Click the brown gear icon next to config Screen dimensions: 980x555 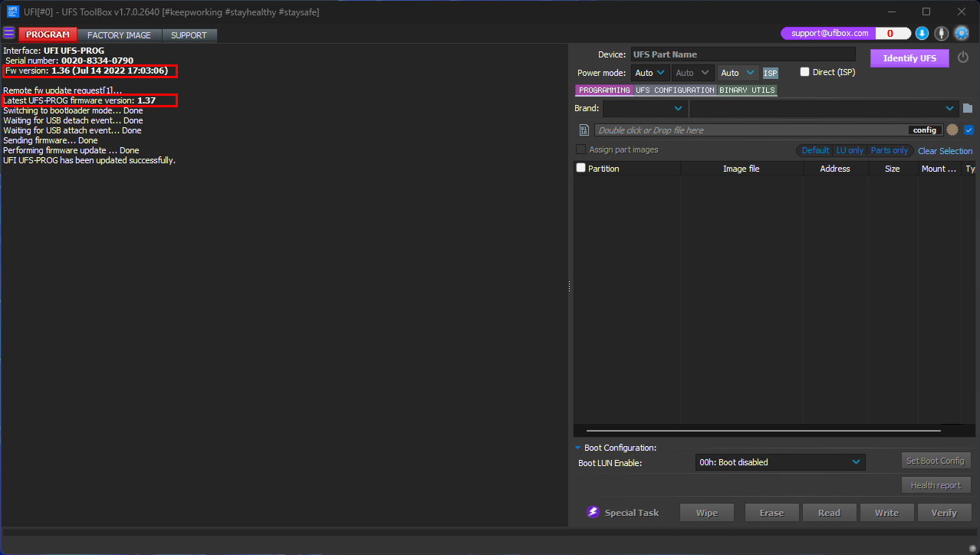tap(952, 130)
